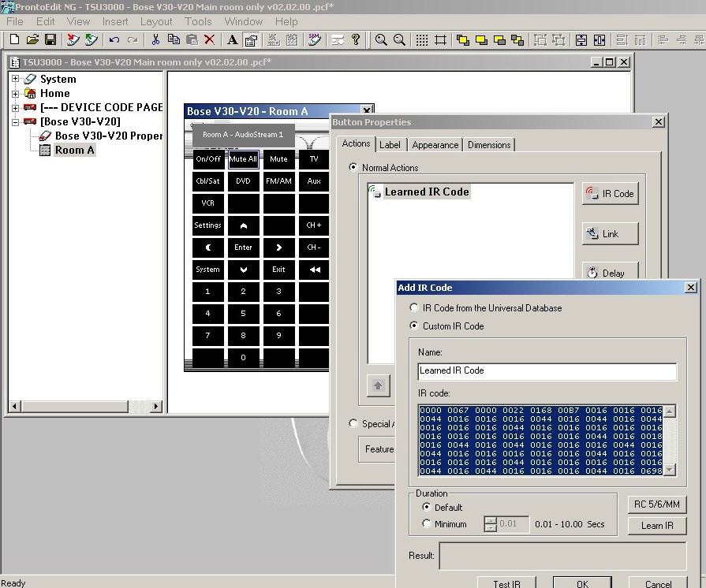Click the Zoom In magnifier icon
This screenshot has width=706, height=588.
382,39
